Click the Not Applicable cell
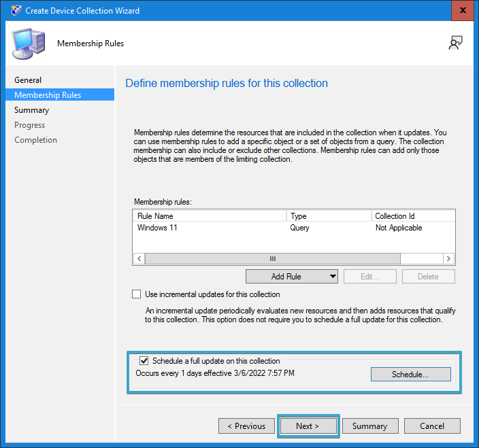Viewport: 479px width, 448px height. coord(399,228)
